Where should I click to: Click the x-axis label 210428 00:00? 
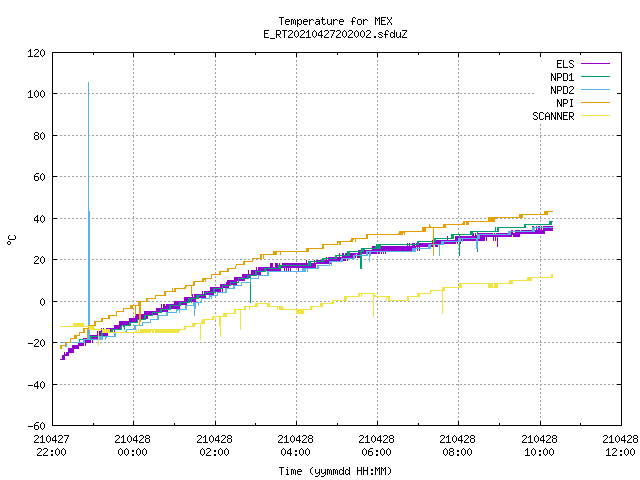[x=132, y=446]
